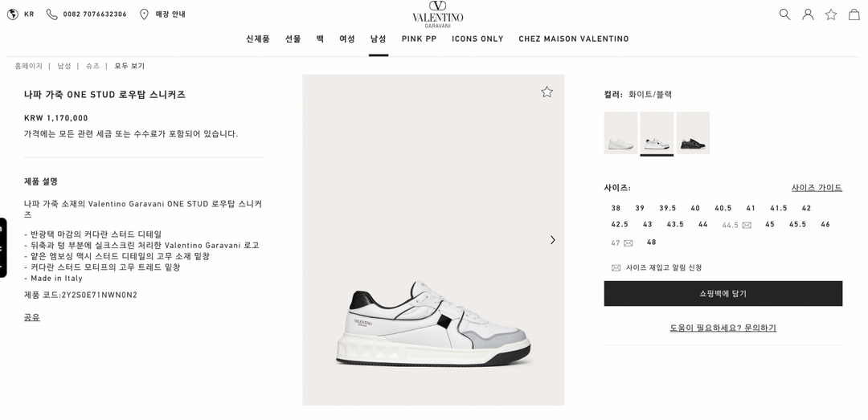Click the store locator pin icon
Screen dimensions: 868x420
click(144, 14)
